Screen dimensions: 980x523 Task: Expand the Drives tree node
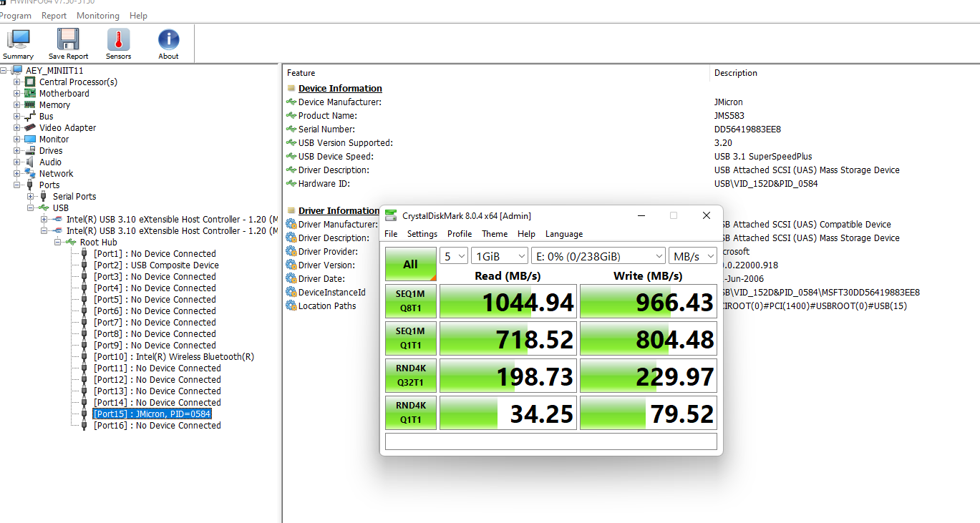click(17, 150)
